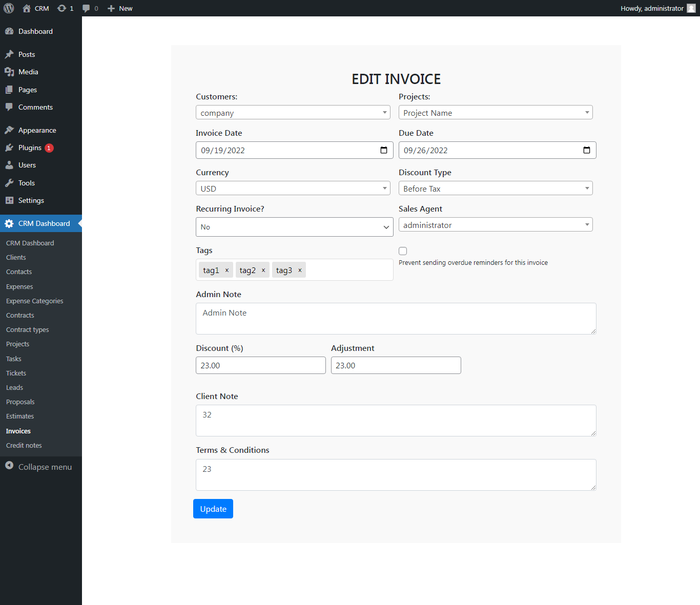Open Credit notes from the sidebar
700x605 pixels.
coord(24,445)
